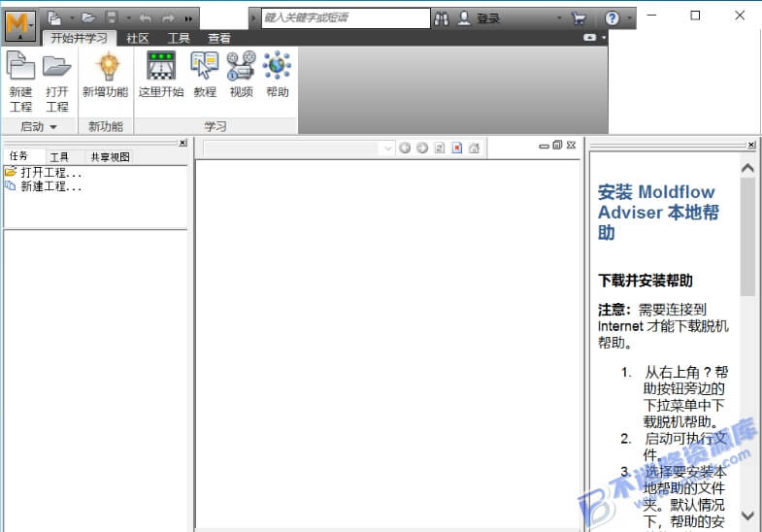The width and height of the screenshot is (762, 532).
Task: Click the 登录 sign-in user icon
Action: pyautogui.click(x=465, y=18)
